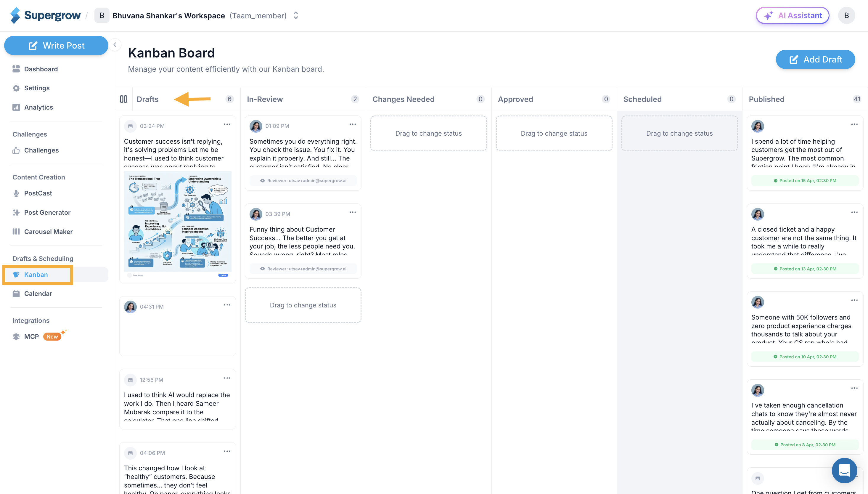Click reviewer label on 01:09 PM card

pos(303,180)
